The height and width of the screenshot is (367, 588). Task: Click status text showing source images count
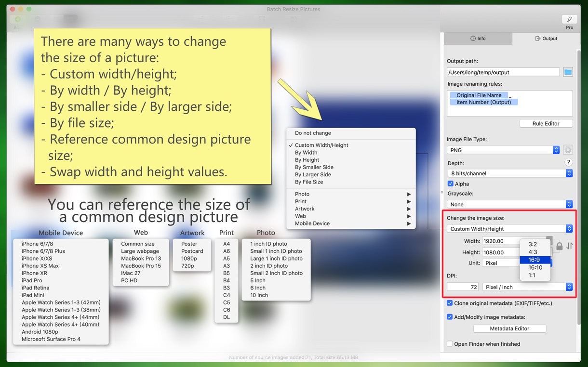tap(294, 358)
